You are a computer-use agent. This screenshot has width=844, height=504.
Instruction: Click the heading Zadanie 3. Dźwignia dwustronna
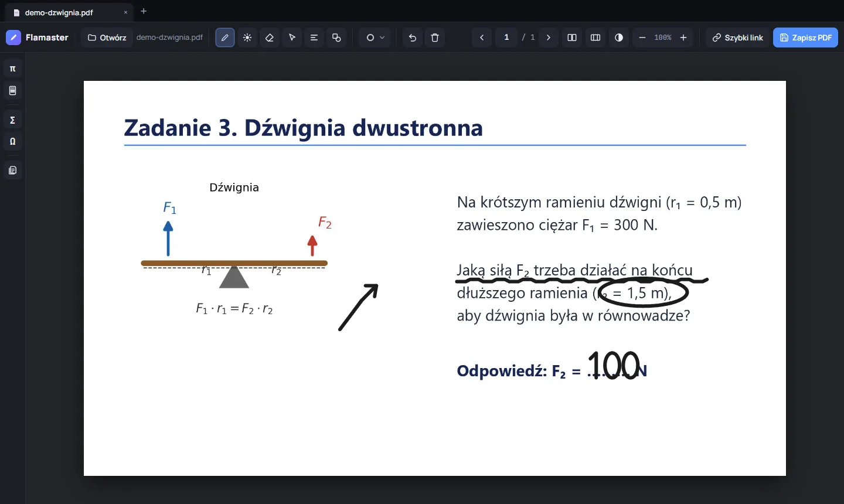click(304, 128)
